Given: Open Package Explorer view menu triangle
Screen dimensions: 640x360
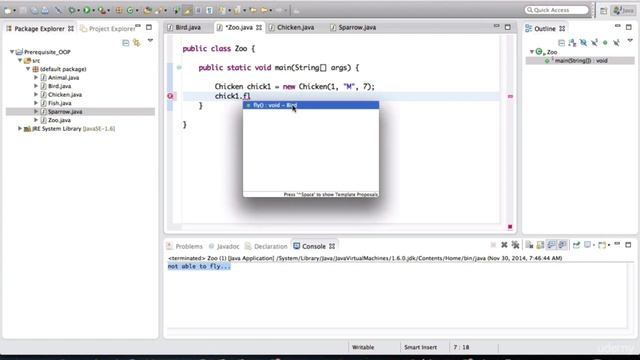Looking at the screenshot, I should 150,41.
